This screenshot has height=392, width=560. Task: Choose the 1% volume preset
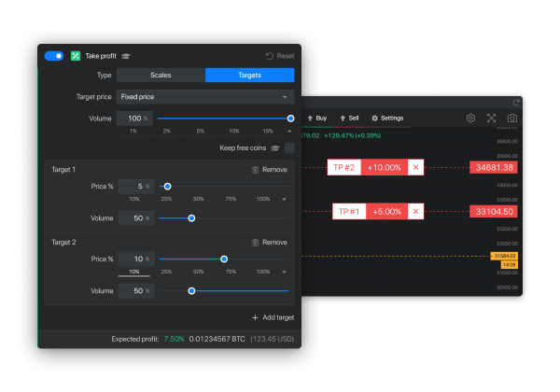coord(133,131)
